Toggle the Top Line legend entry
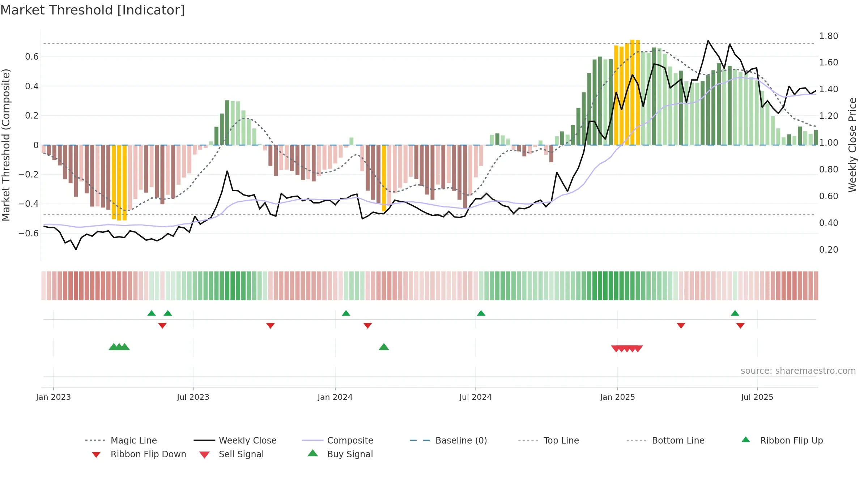This screenshot has width=868, height=488. (x=549, y=440)
